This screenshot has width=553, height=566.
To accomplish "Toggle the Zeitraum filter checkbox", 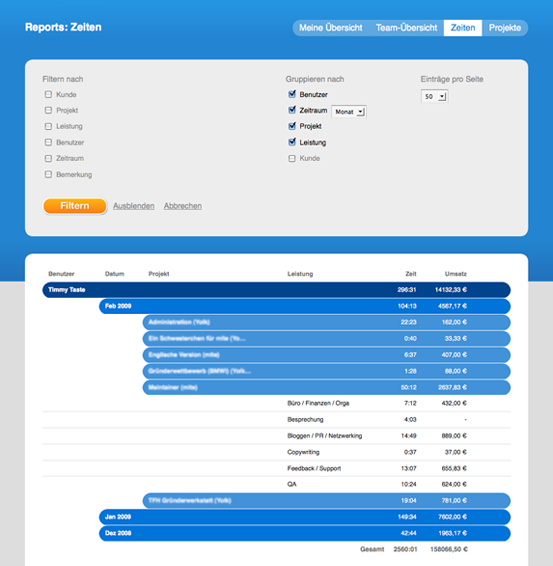I will 48,158.
